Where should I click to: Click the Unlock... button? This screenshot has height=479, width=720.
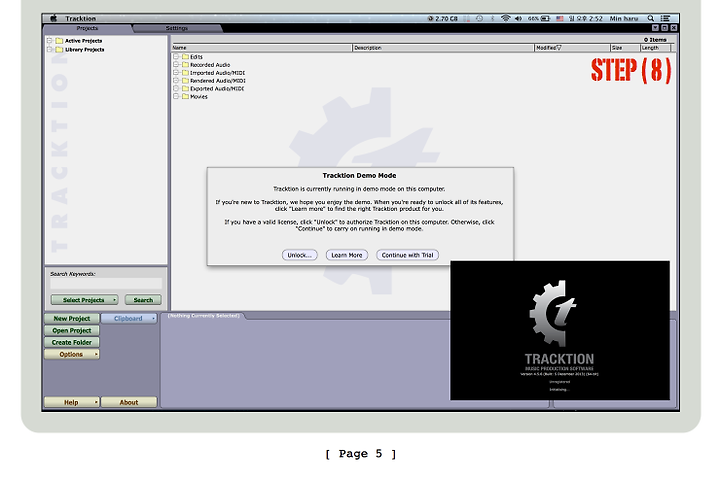coord(299,255)
